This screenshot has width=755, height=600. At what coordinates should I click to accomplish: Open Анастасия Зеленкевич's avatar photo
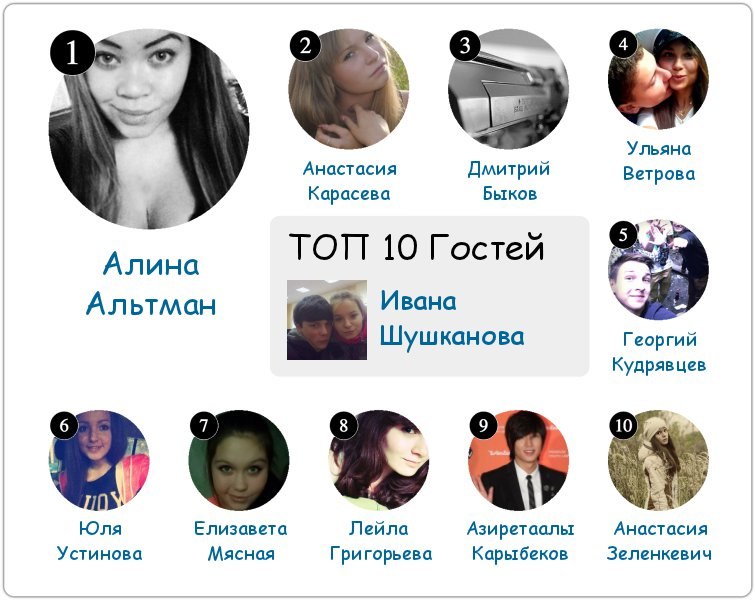[658, 460]
